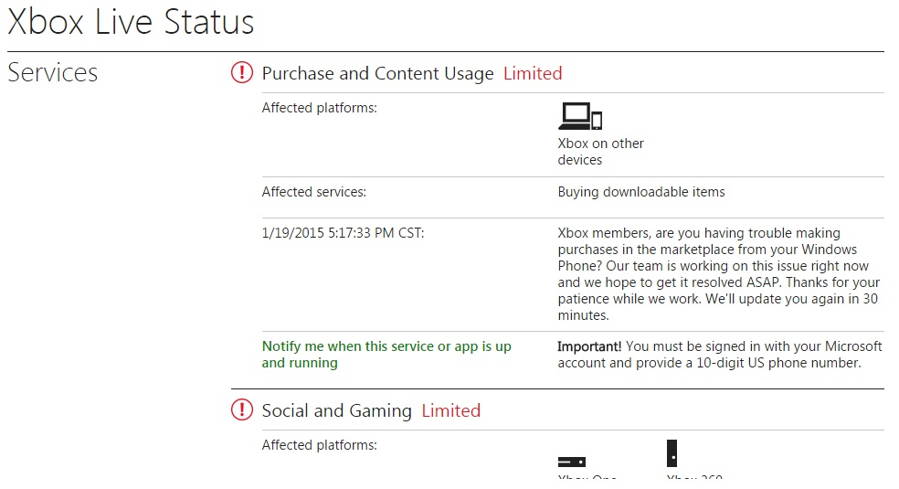Click 'Affected platforms:' label under Purchase and Content Usage

click(319, 108)
